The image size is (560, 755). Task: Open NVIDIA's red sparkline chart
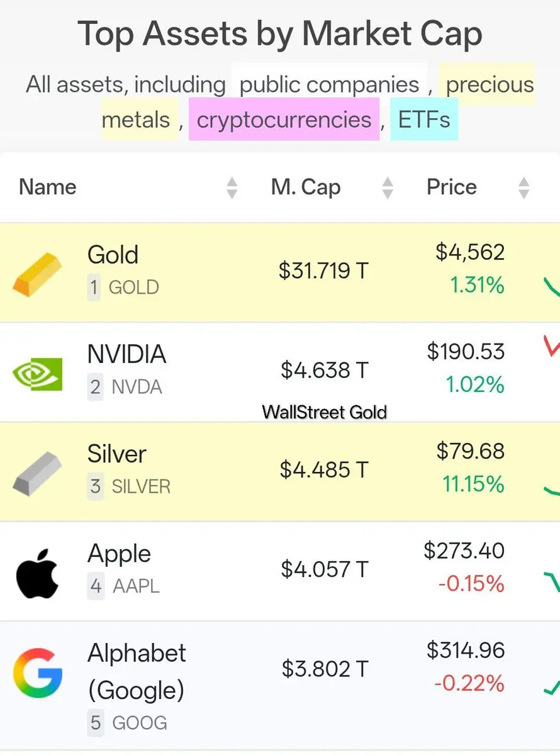(x=551, y=345)
